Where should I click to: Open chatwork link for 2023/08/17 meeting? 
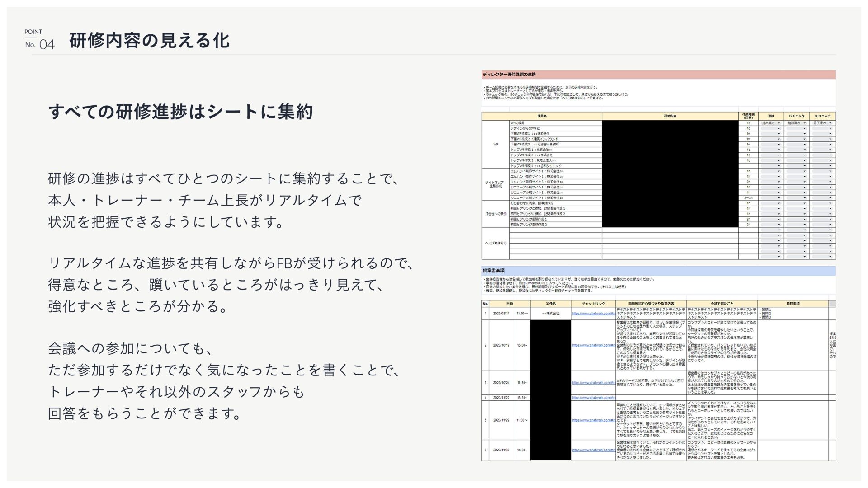[593, 314]
